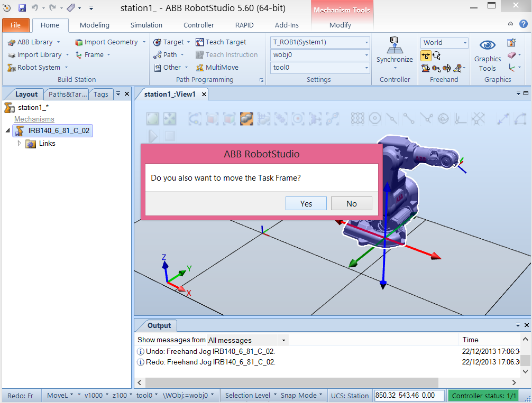
Task: Click Yes in the Task Frame dialog
Action: click(306, 203)
